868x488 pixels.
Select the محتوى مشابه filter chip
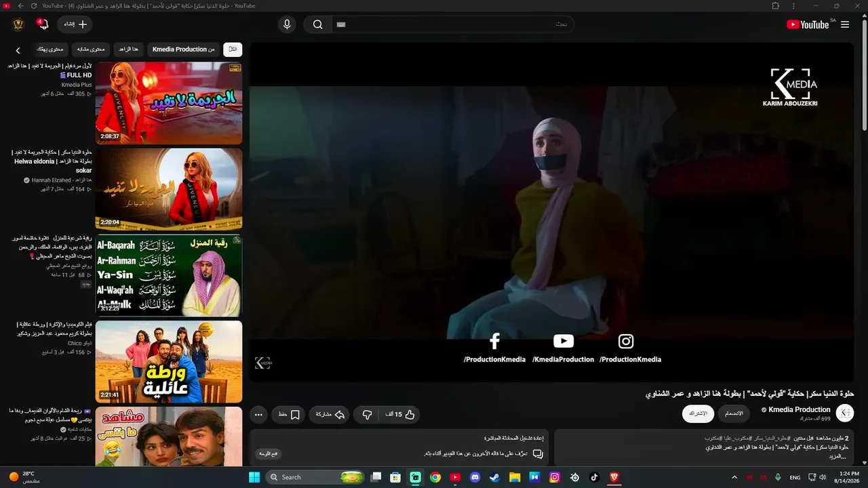(x=91, y=49)
